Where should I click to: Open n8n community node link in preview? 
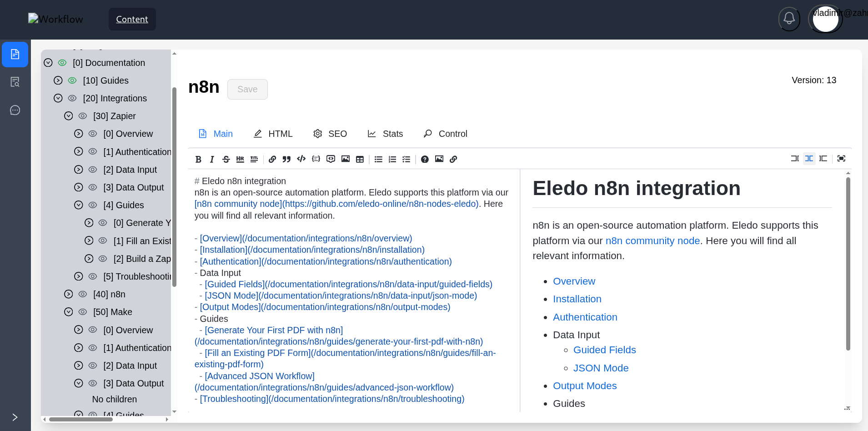click(x=652, y=241)
